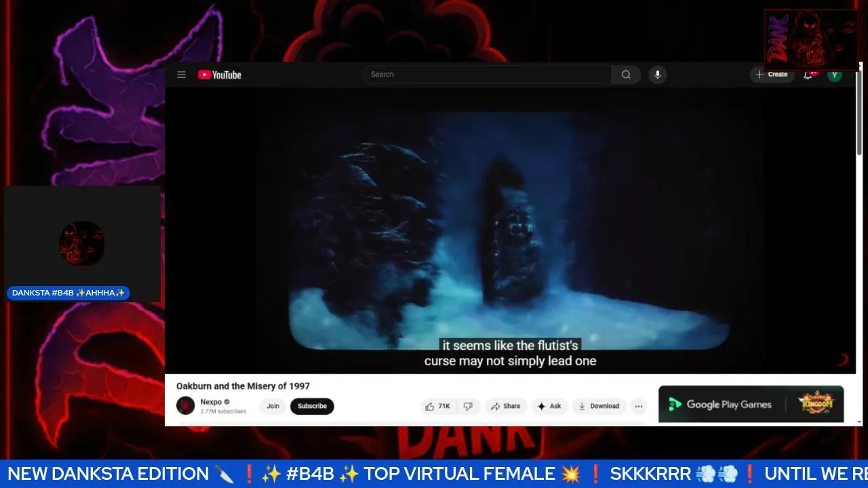Click the DANKSTA #B4B name label
Viewport: 868px width, 488px height.
point(68,293)
